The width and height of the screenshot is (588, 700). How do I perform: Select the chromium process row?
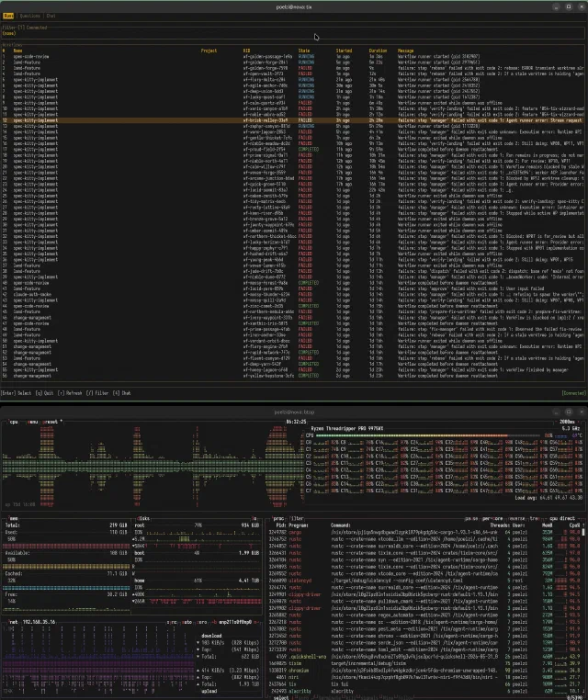click(424, 671)
